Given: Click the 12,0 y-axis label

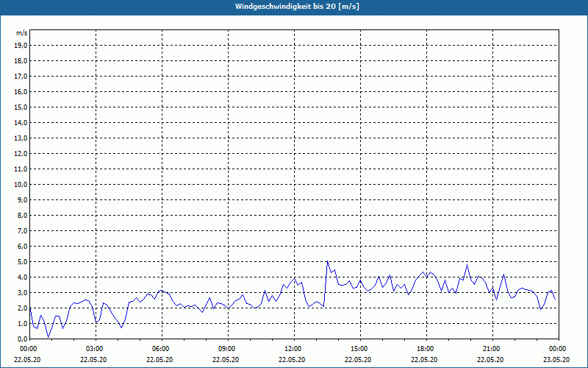Looking at the screenshot, I should pyautogui.click(x=21, y=154).
